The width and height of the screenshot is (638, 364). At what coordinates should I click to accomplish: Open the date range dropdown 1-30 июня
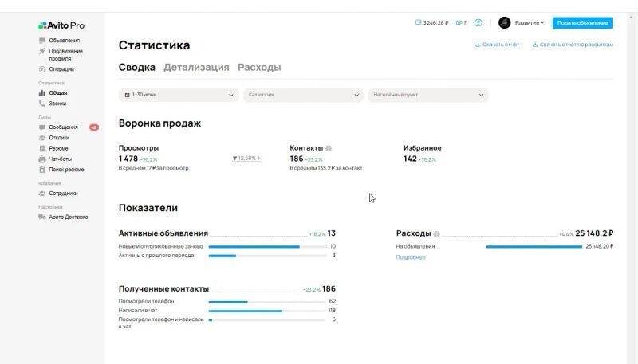coord(179,95)
